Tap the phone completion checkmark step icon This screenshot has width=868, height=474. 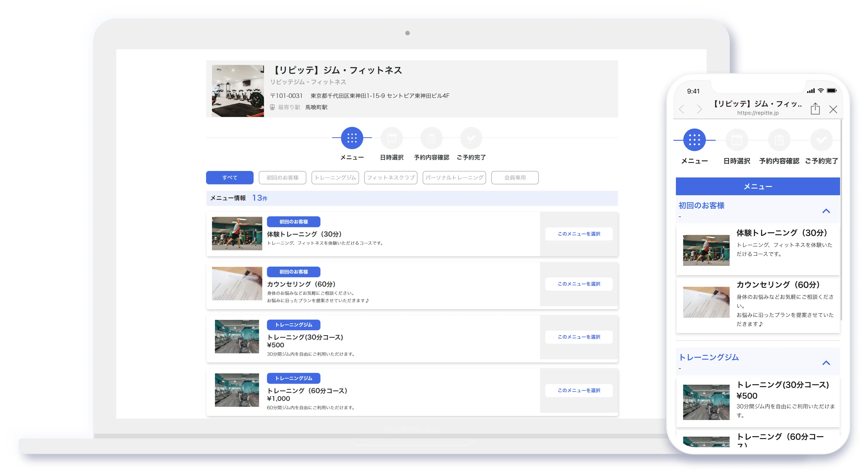pyautogui.click(x=821, y=140)
